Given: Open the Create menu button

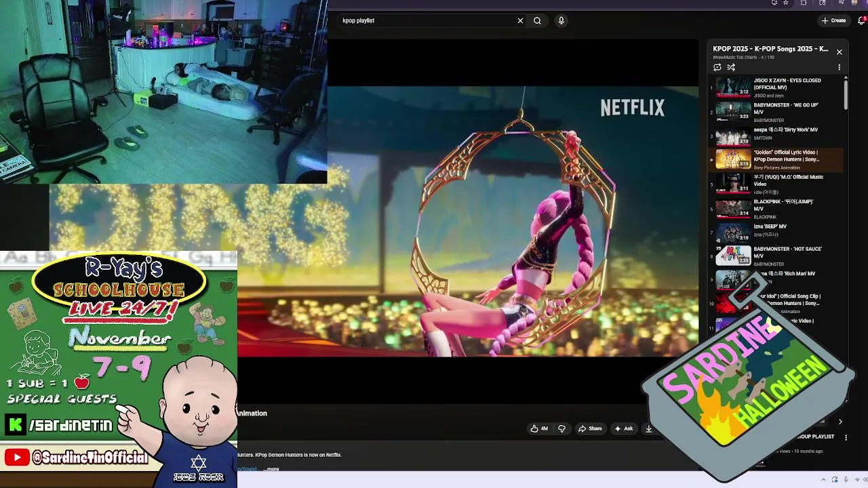Looking at the screenshot, I should coord(834,20).
